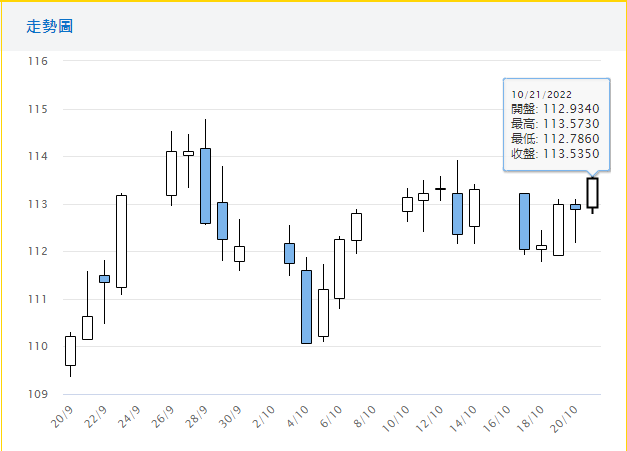This screenshot has width=627, height=451.
Task: Click the white candlestick on 10/10
Action: (x=407, y=204)
